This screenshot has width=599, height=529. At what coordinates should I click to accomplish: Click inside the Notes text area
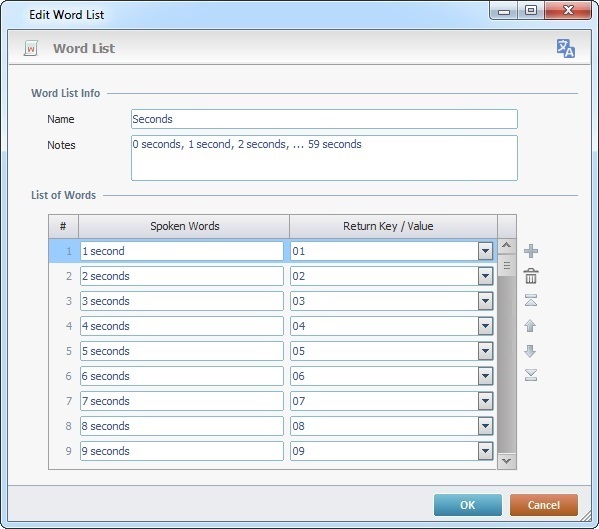(324, 158)
